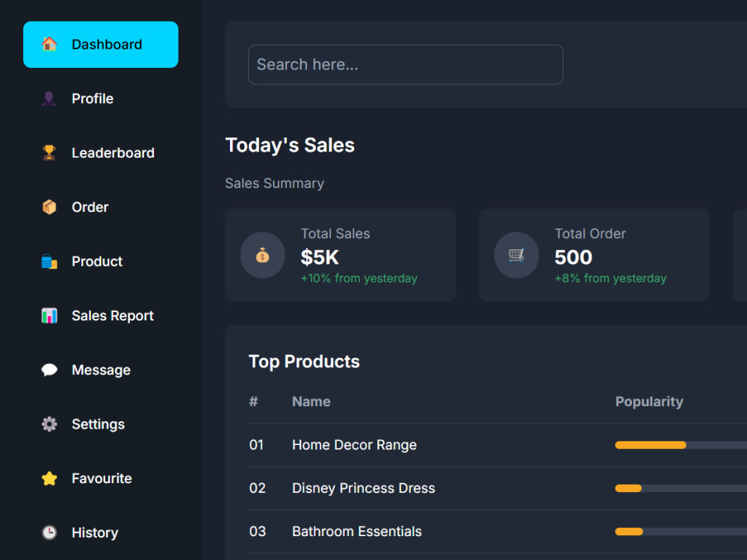Click the Settings gear icon
This screenshot has width=747, height=560.
coord(49,424)
